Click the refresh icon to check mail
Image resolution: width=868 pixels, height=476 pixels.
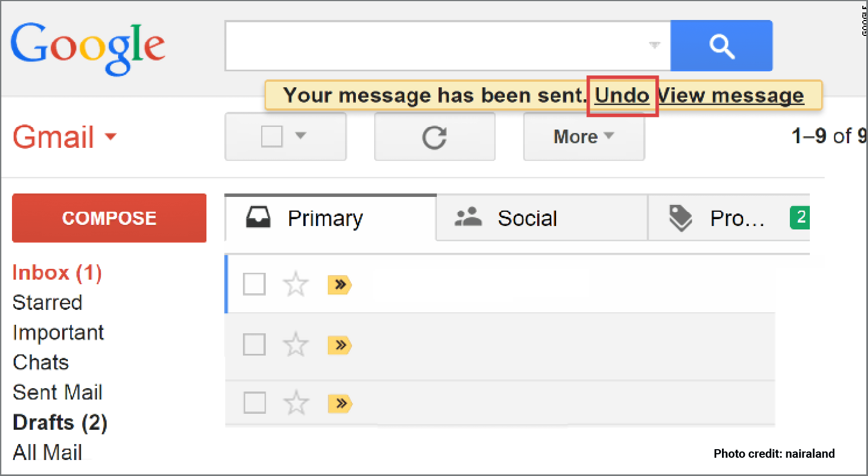click(x=435, y=136)
